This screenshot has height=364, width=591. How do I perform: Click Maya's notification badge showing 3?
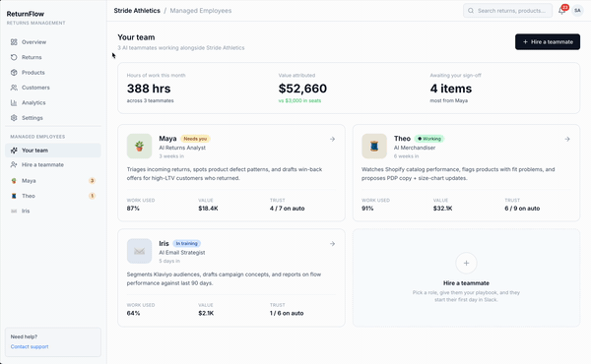tap(92, 181)
